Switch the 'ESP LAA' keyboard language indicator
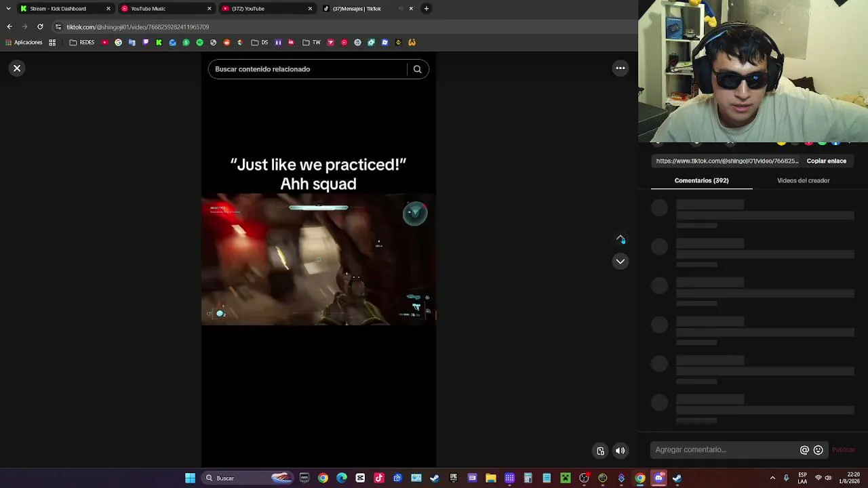Screen dimensions: 868x488 point(803,479)
